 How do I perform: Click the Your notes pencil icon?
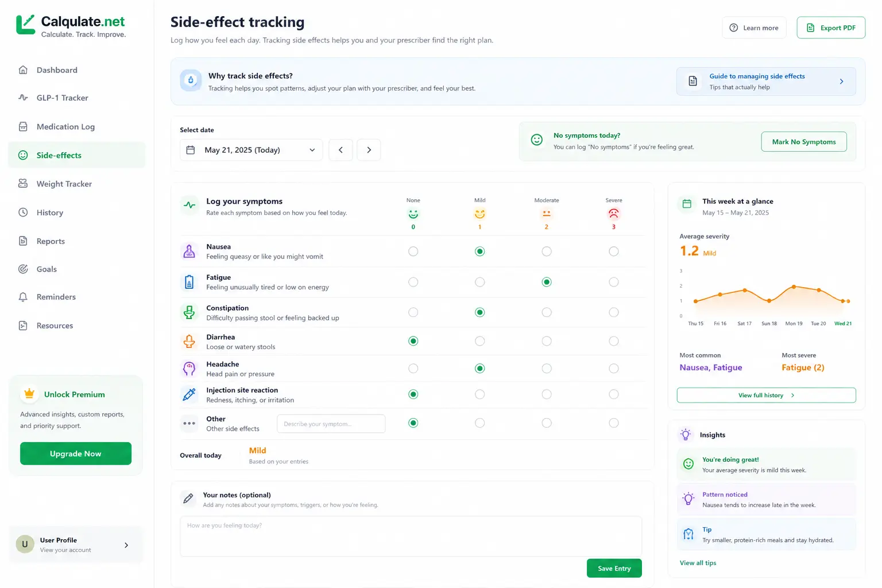pyautogui.click(x=188, y=498)
